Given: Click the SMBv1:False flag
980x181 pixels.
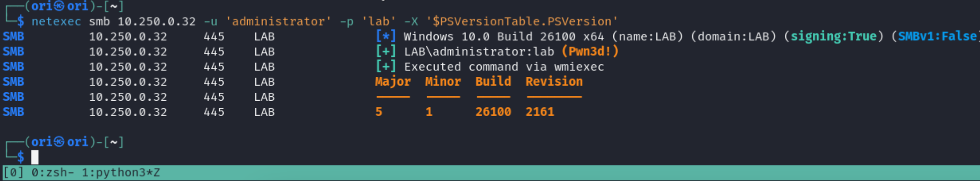Looking at the screenshot, I should 937,36.
